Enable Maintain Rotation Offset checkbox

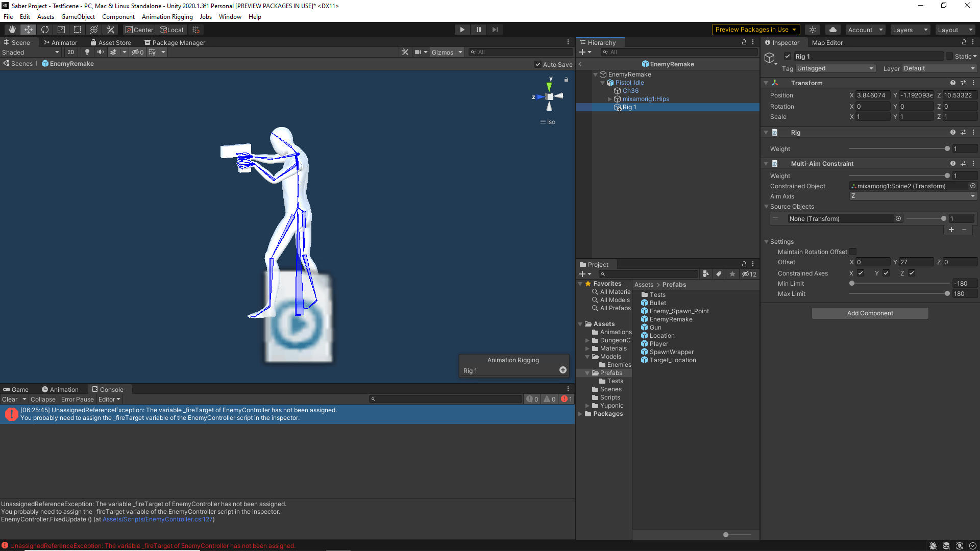[853, 252]
